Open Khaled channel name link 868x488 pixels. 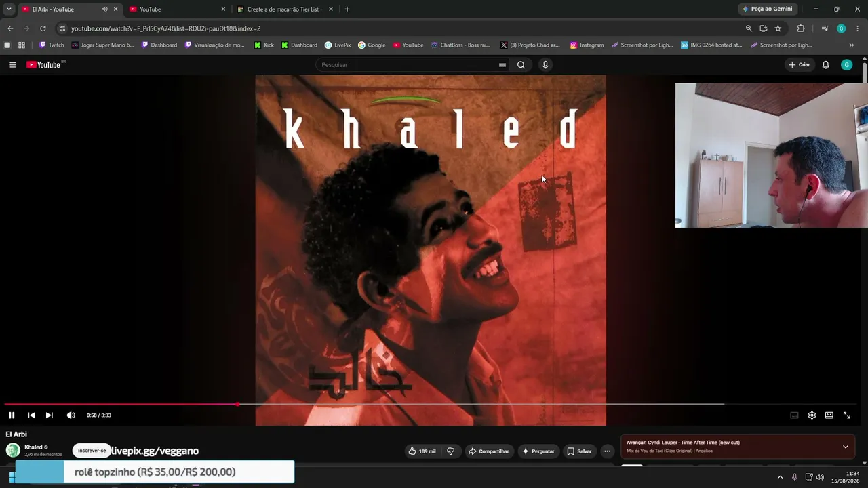coord(33,447)
